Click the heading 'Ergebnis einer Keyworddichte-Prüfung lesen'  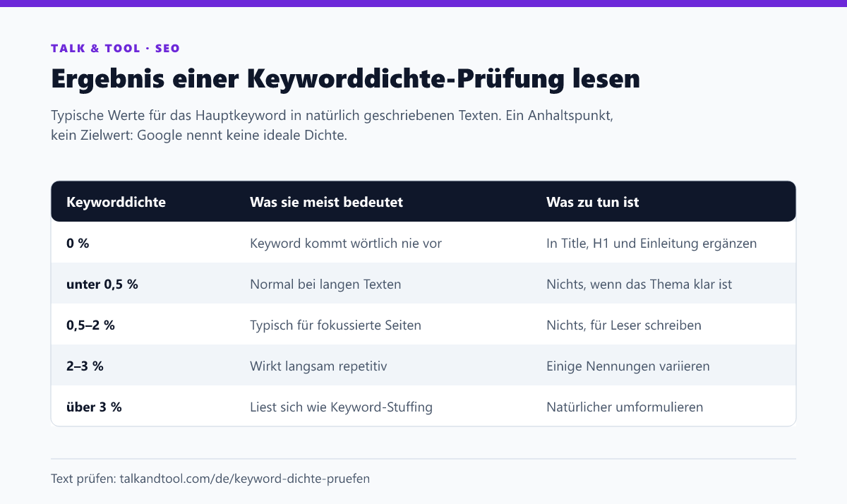(345, 78)
